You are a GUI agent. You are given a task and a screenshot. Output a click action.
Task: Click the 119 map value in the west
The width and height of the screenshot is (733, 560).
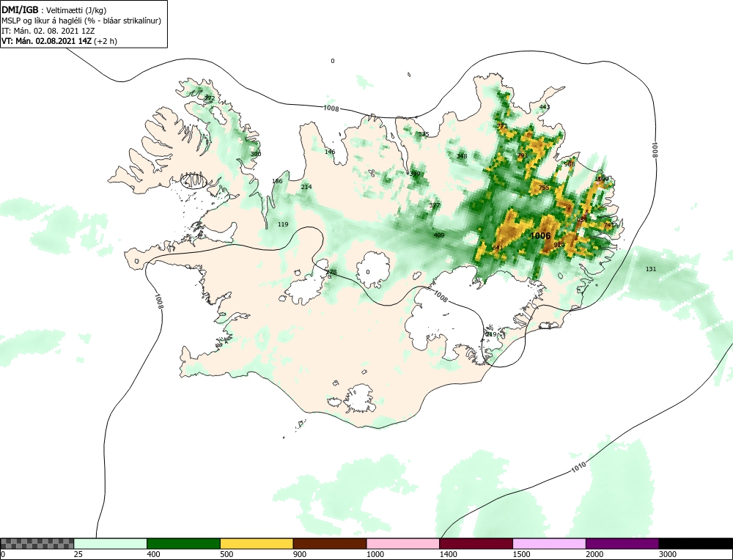pos(283,224)
